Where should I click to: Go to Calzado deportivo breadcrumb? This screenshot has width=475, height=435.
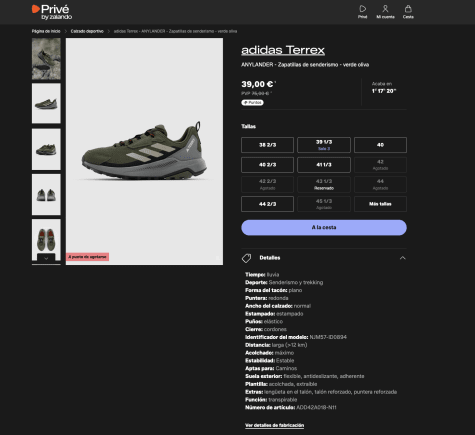click(x=87, y=31)
